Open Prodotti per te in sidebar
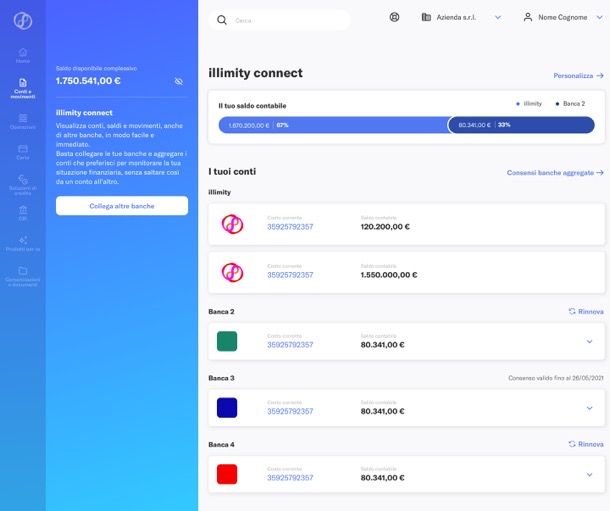 point(23,243)
